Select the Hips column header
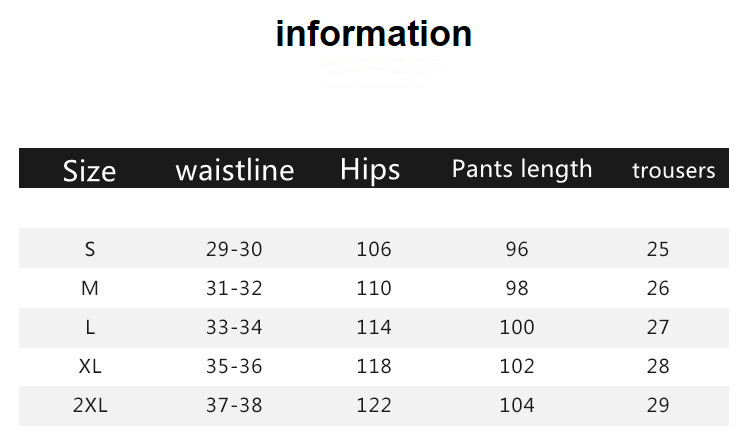Viewport: 750px width, 439px height. tap(370, 169)
